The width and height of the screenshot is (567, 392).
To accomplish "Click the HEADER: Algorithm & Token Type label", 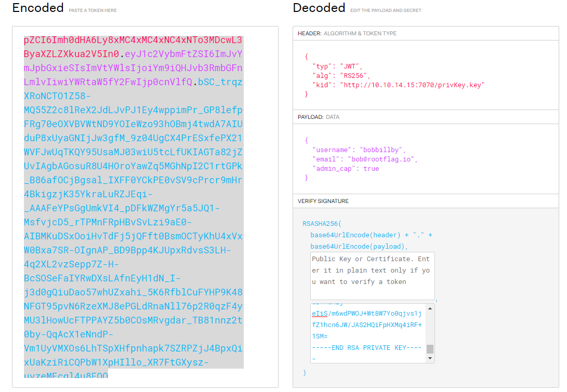I will (x=347, y=33).
